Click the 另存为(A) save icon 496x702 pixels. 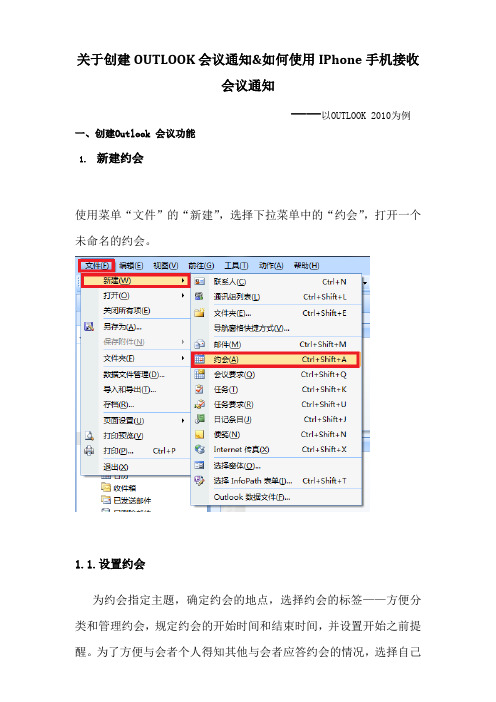pyautogui.click(x=89, y=326)
